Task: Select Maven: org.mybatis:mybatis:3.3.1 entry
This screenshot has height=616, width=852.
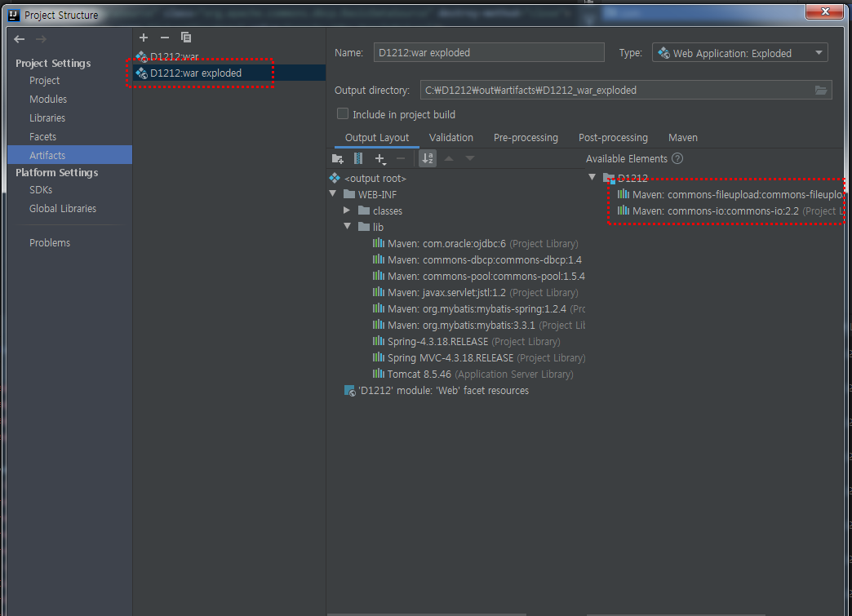Action: point(478,325)
